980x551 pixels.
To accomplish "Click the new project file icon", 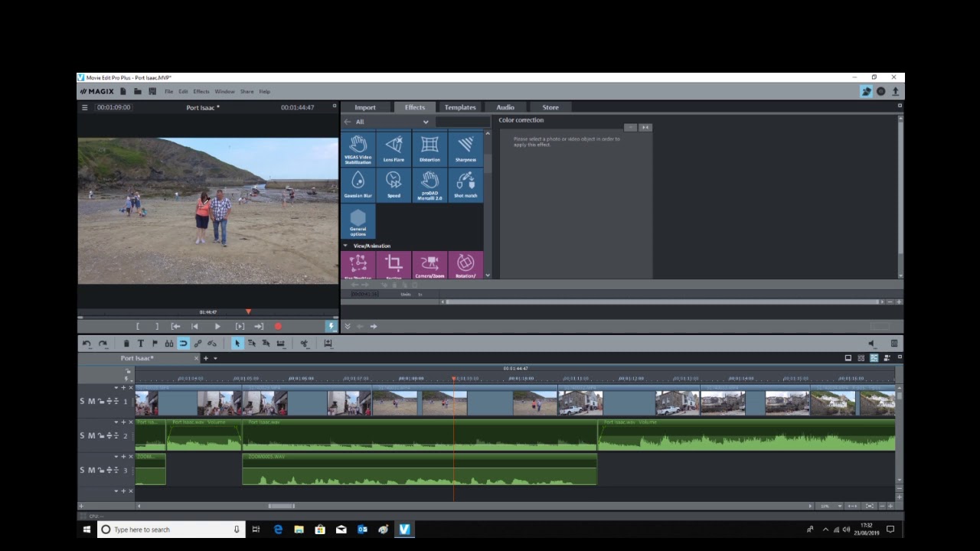I will tap(123, 91).
